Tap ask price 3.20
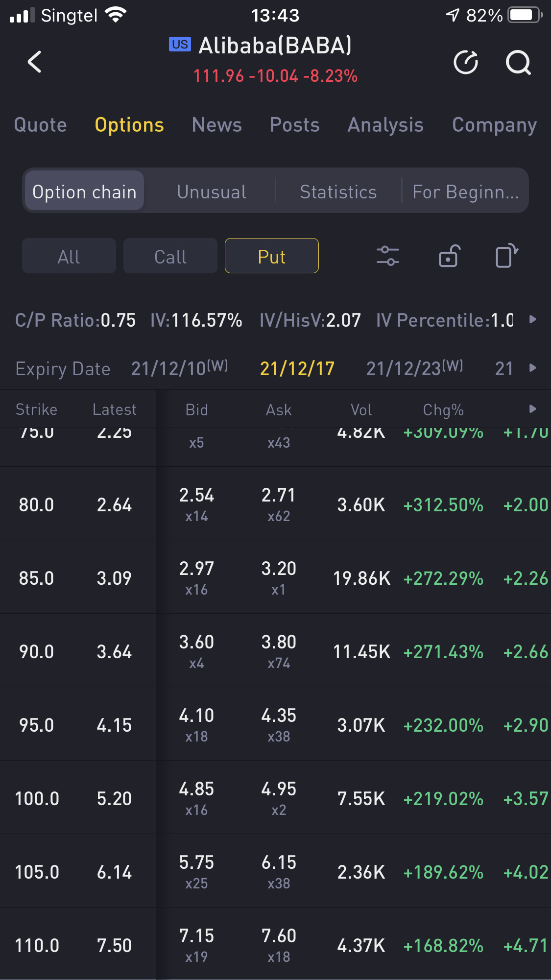Image resolution: width=551 pixels, height=980 pixels. 279,569
